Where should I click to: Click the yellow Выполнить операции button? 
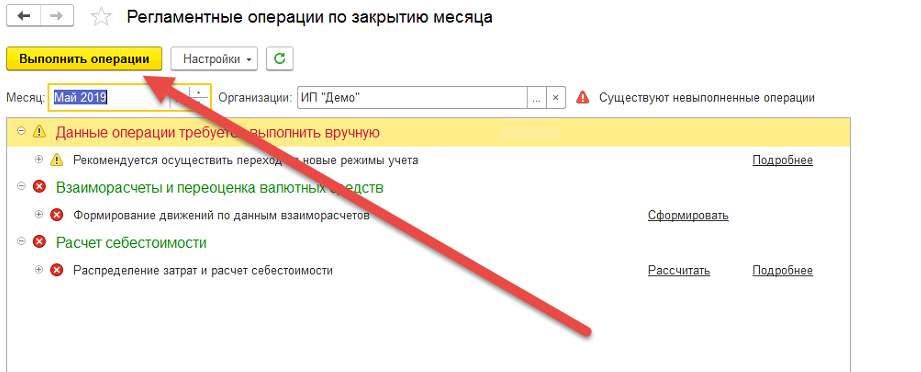pos(84,59)
